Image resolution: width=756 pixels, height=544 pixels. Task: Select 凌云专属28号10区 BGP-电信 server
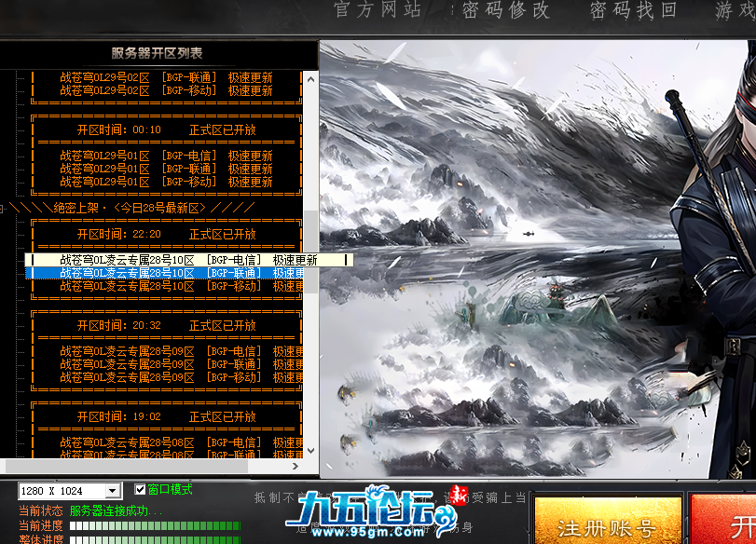tap(188, 260)
